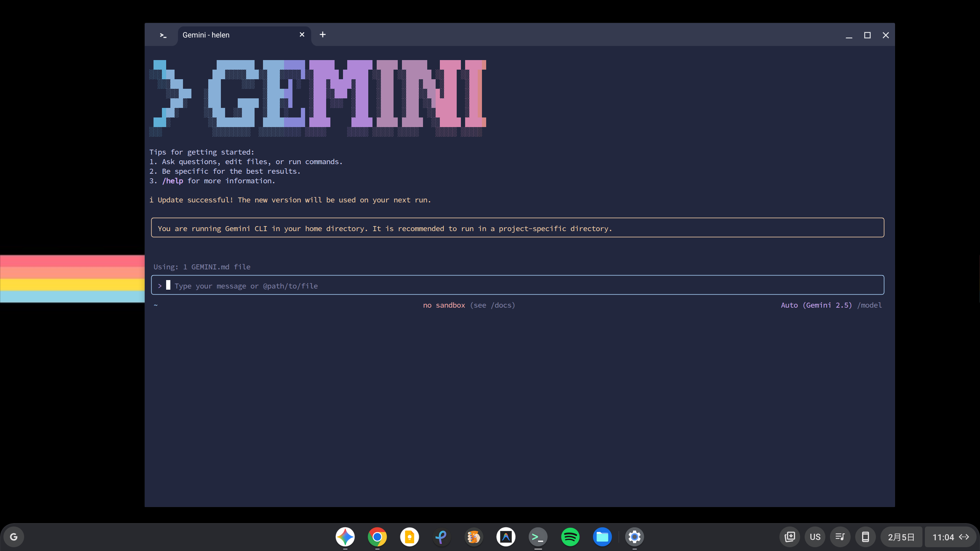Click the /model label to change models
The height and width of the screenshot is (551, 980).
(869, 305)
